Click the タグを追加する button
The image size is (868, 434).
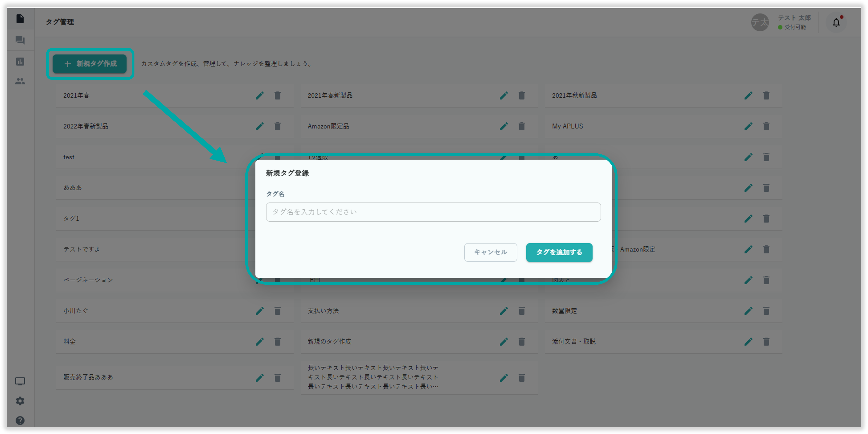(x=559, y=252)
